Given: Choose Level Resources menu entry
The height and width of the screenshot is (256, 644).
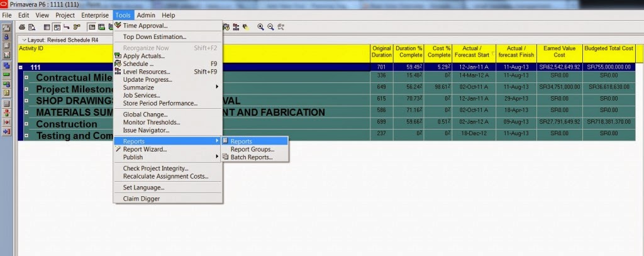Looking at the screenshot, I should [169, 72].
